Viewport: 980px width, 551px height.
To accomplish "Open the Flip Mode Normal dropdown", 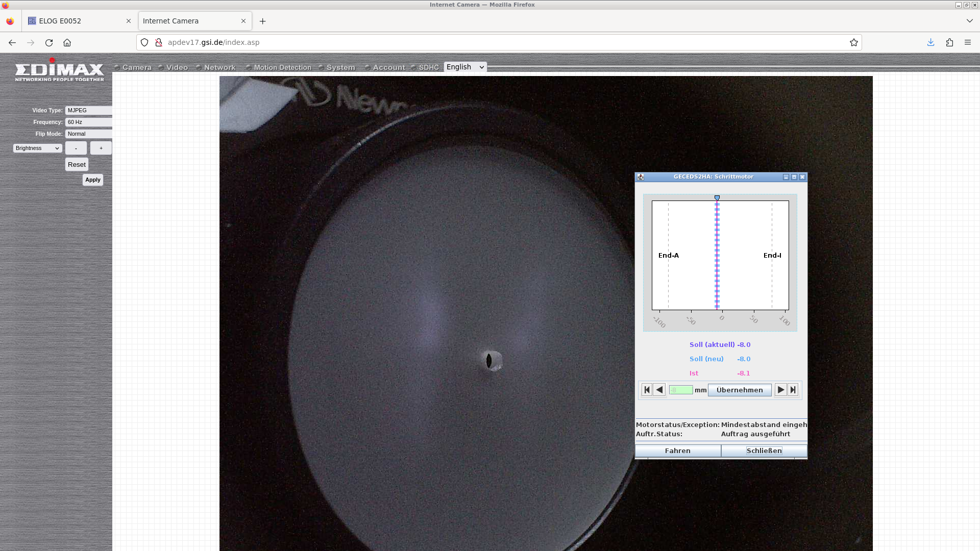I will tap(89, 134).
